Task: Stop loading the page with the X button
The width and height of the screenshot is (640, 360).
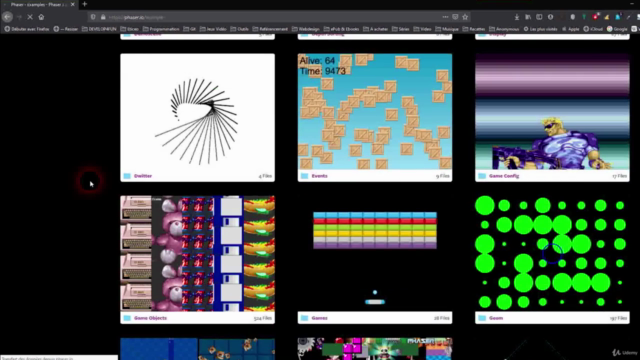Action: click(x=30, y=17)
